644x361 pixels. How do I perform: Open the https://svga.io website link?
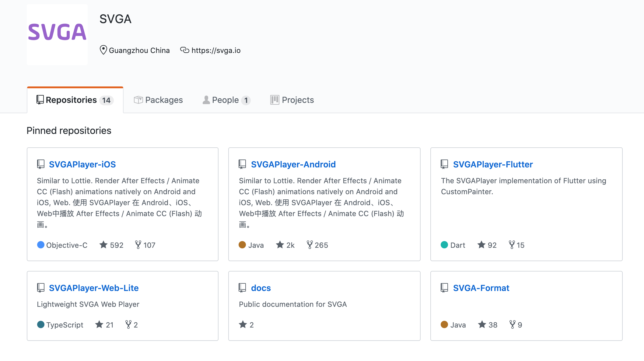(x=216, y=50)
